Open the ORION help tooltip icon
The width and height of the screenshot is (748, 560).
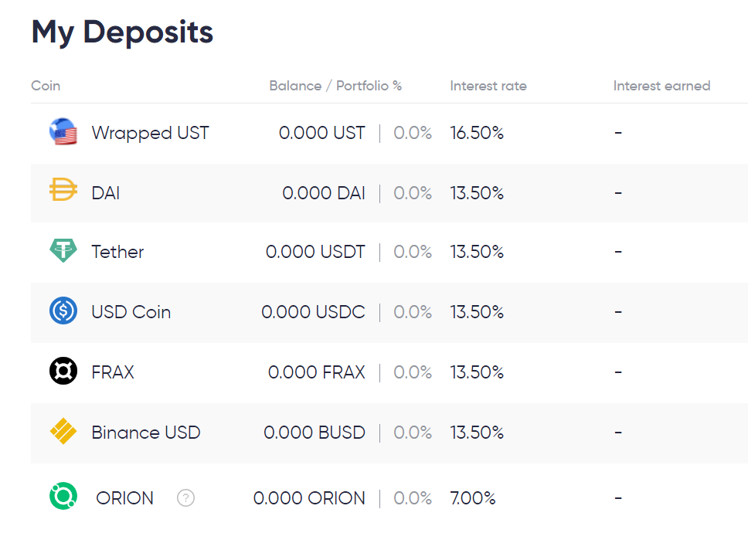point(185,499)
